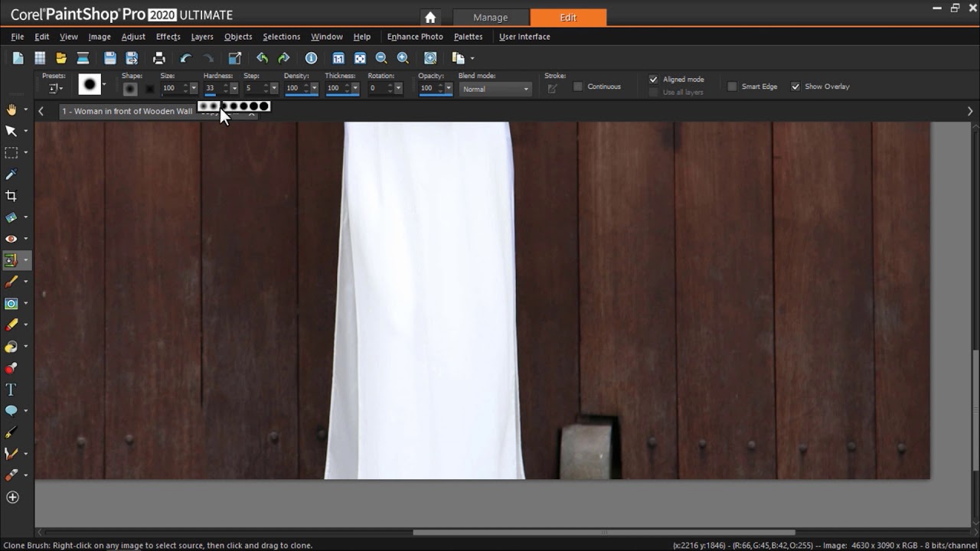Select the Preset Shape speech bubble tool
The image size is (980, 551).
[x=11, y=411]
